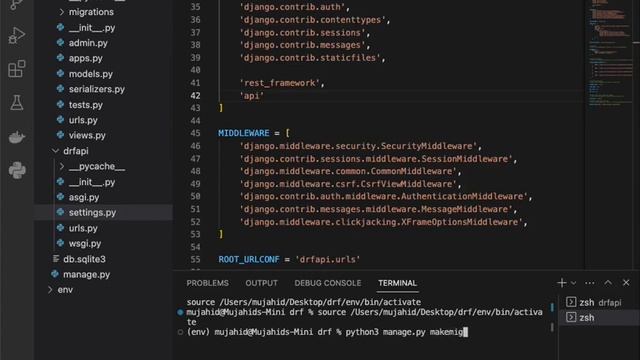Add a new terminal with plus icon
Viewport: 640px width, 360px height.
[562, 282]
